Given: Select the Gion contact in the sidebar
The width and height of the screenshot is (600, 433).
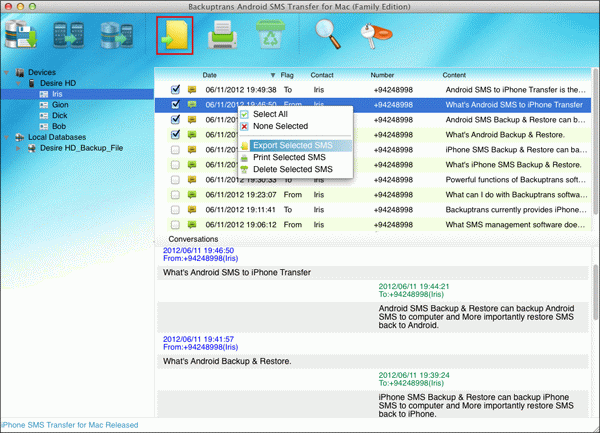Looking at the screenshot, I should (60, 105).
